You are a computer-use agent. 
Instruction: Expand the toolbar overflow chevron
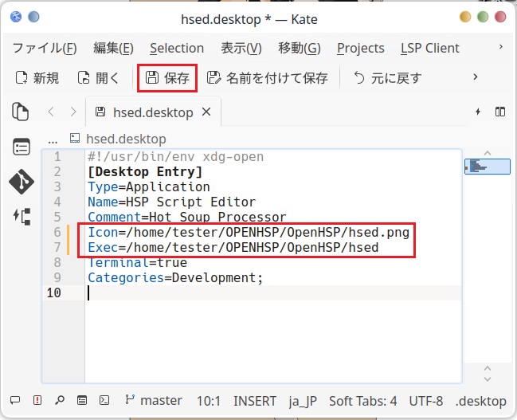coord(475,77)
